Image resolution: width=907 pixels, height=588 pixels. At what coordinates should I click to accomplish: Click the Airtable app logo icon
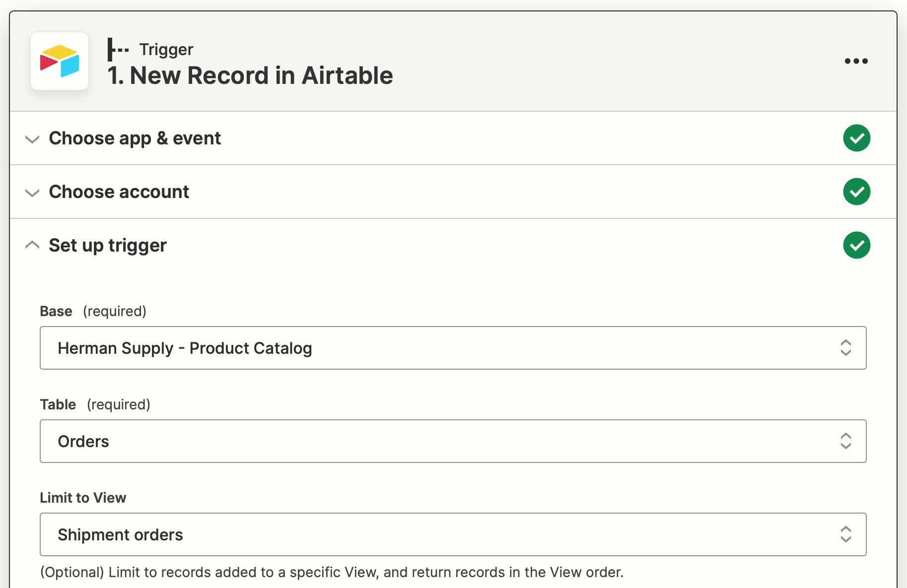pyautogui.click(x=60, y=61)
